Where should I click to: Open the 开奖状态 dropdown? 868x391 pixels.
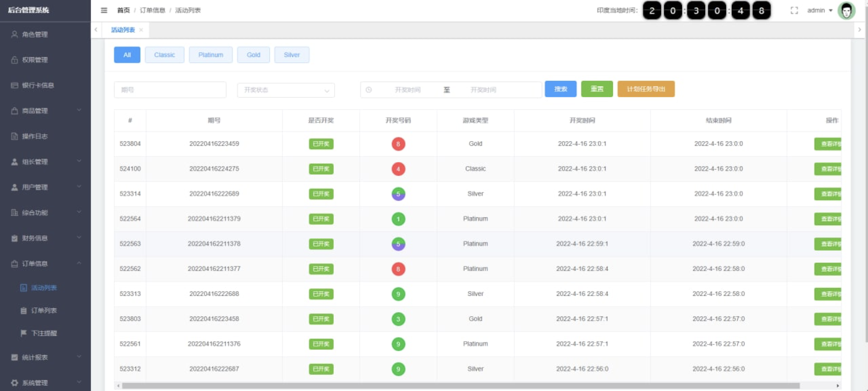tap(286, 90)
